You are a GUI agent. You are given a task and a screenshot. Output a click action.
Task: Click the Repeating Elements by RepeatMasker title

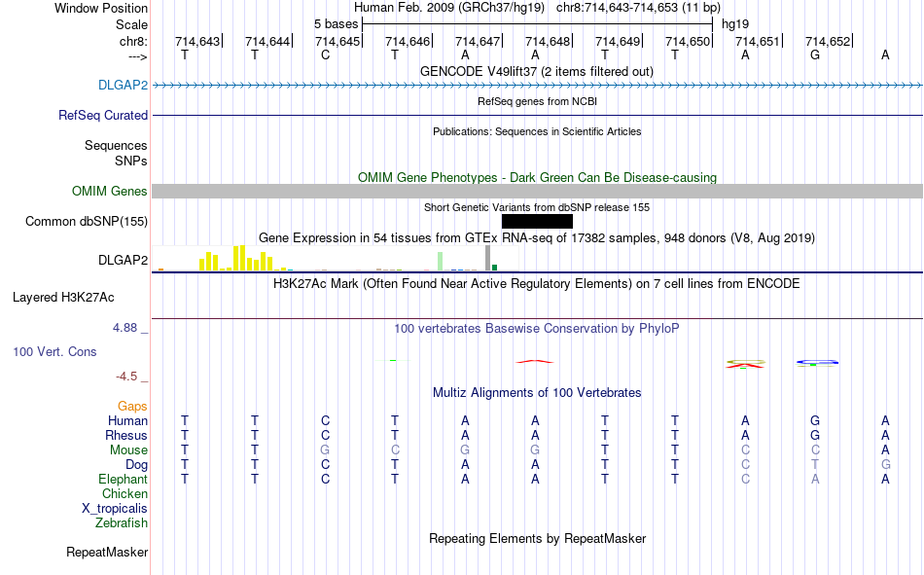(x=538, y=539)
